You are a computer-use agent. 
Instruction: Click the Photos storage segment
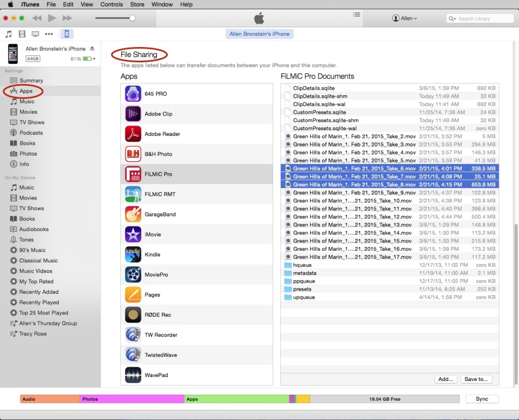[x=132, y=399]
